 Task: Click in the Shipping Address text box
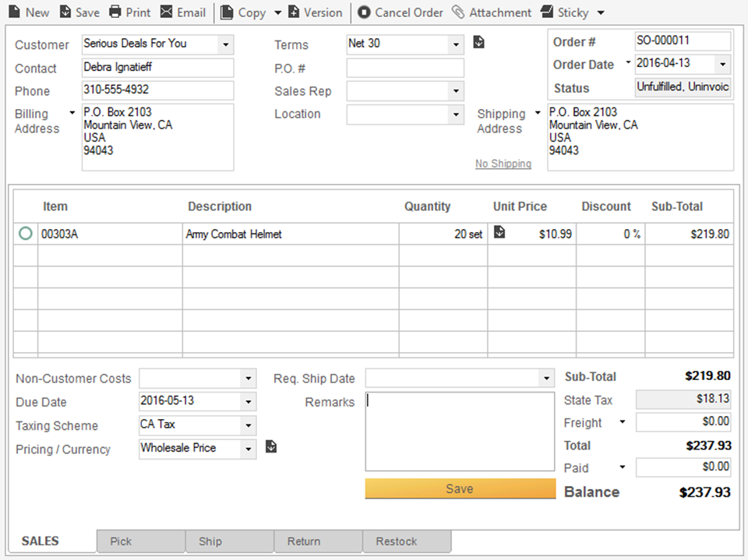click(640, 137)
